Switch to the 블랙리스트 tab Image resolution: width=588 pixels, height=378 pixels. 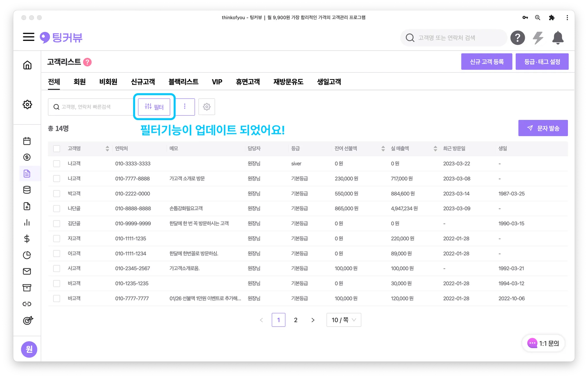(183, 82)
